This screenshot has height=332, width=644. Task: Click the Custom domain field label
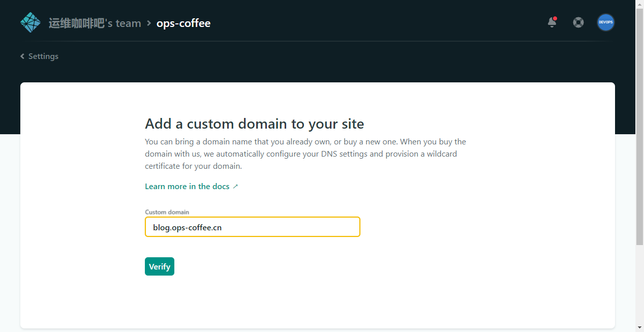pyautogui.click(x=167, y=212)
